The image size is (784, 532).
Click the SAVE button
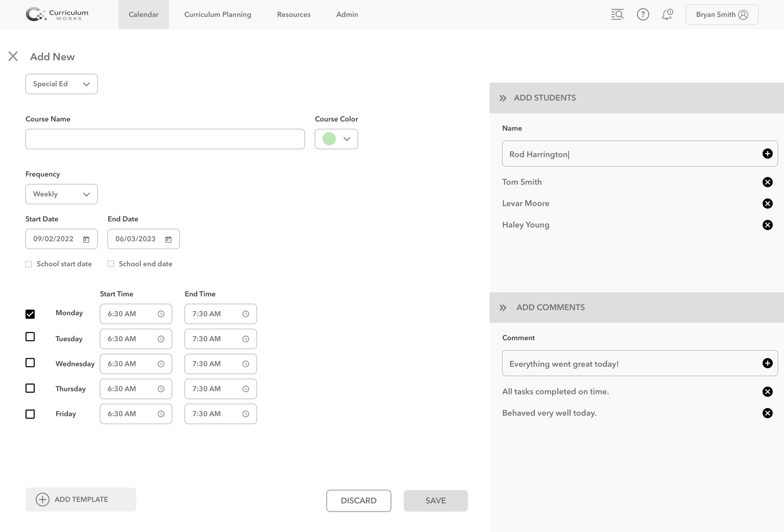coord(436,501)
